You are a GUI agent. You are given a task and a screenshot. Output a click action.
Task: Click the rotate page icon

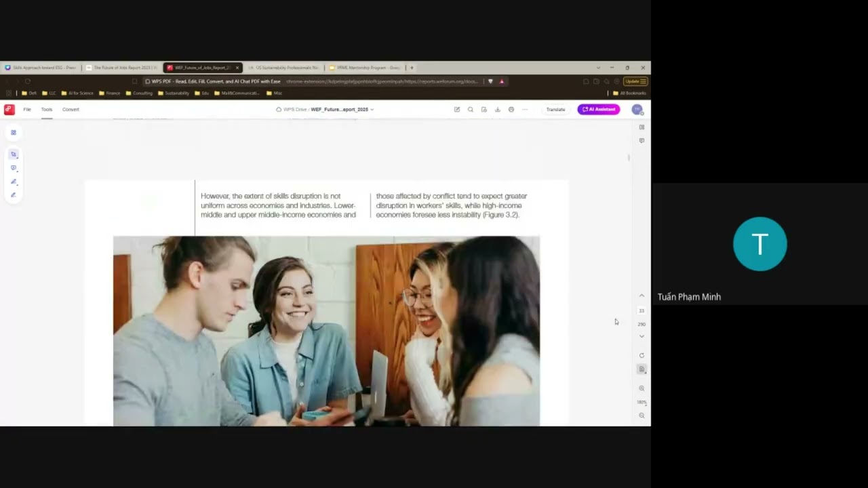[x=642, y=355]
